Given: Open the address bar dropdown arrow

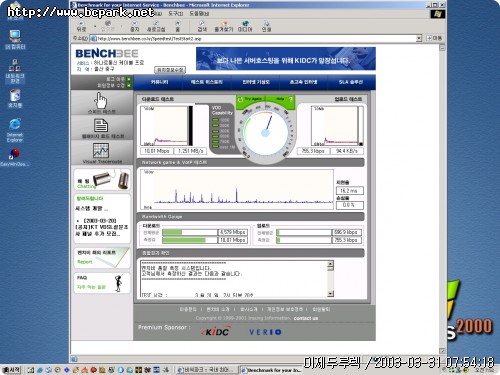Looking at the screenshot, I should pos(419,39).
